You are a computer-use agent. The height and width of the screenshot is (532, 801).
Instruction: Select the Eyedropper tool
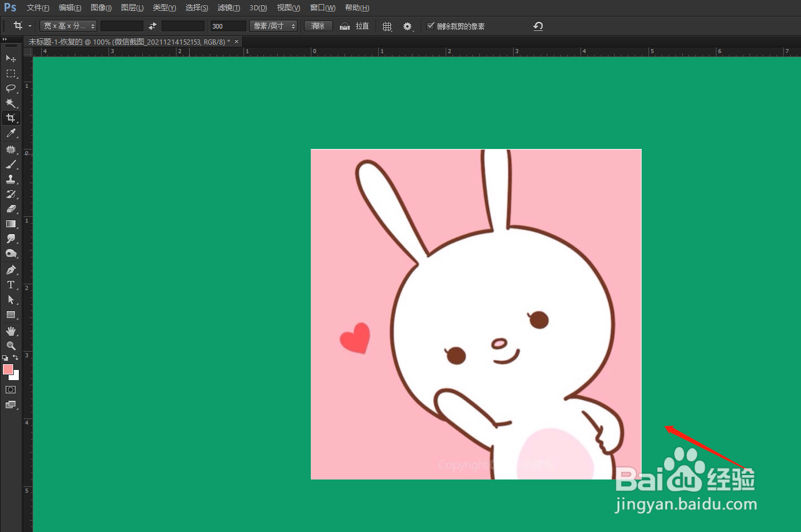tap(11, 133)
